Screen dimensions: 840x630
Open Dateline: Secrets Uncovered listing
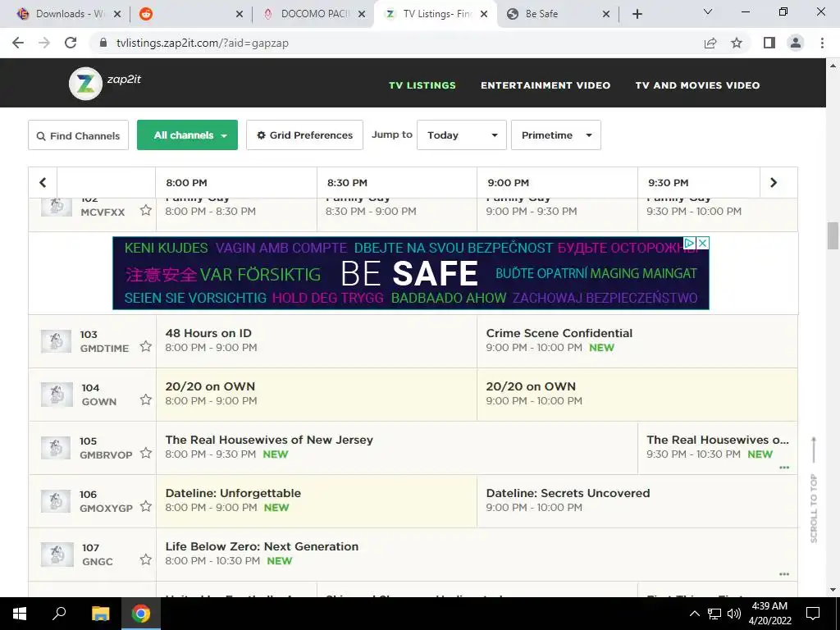point(637,501)
